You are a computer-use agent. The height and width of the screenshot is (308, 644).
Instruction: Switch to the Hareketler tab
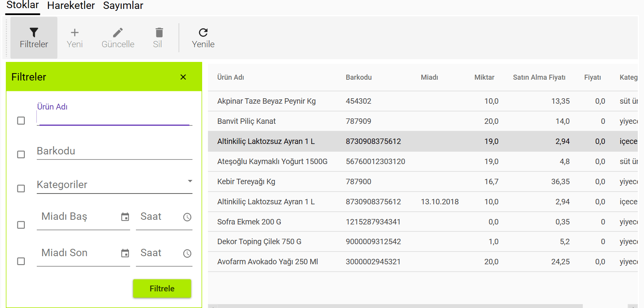point(71,6)
